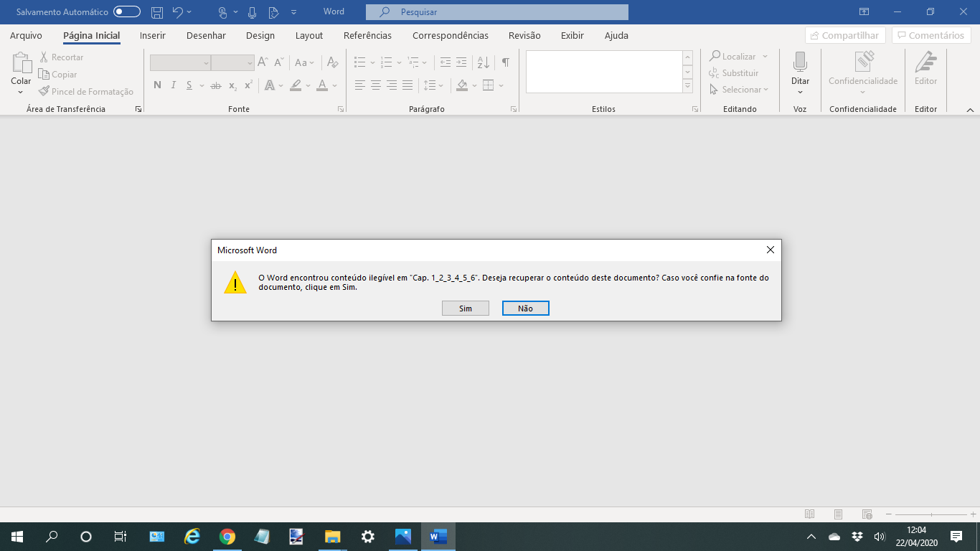Image resolution: width=980 pixels, height=551 pixels.
Task: Open the Undo history dropdown arrow
Action: [x=189, y=12]
